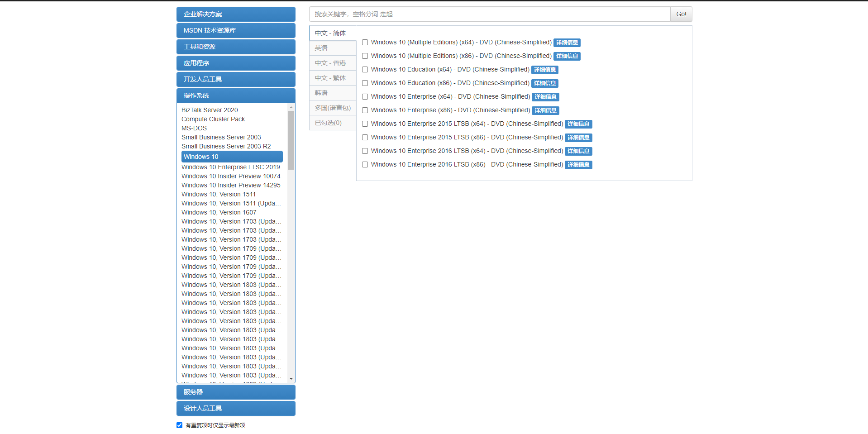This screenshot has height=434, width=868.
Task: Toggle 有重复项时仅显示最新项 checkbox
Action: (179, 425)
